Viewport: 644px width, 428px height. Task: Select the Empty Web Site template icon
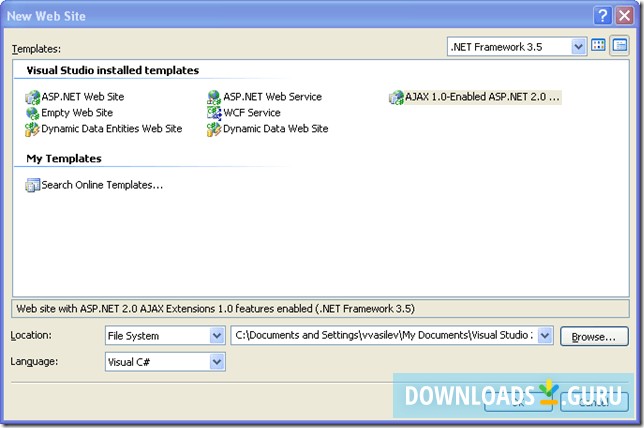click(x=32, y=113)
